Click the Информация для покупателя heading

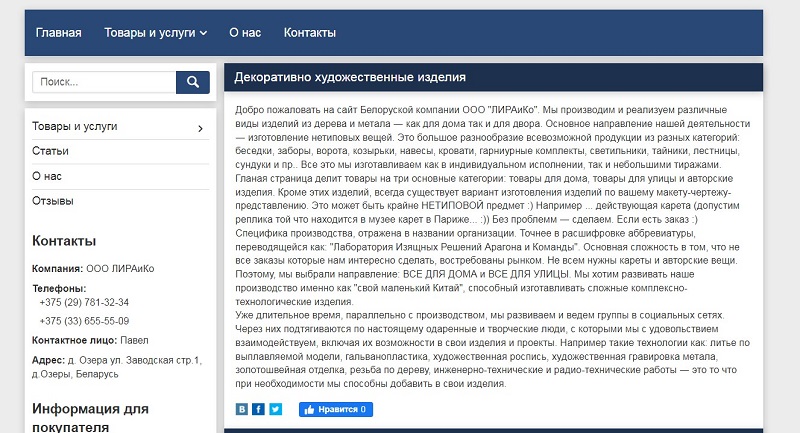tap(90, 417)
